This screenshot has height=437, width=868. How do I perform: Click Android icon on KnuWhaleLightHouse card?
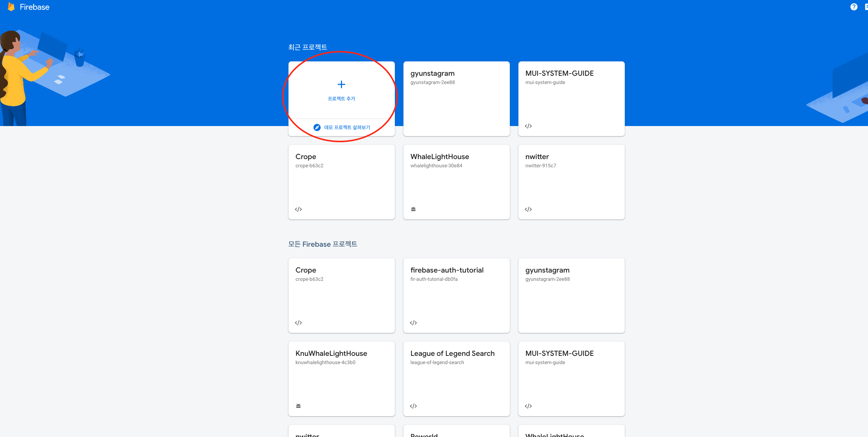[x=298, y=406]
